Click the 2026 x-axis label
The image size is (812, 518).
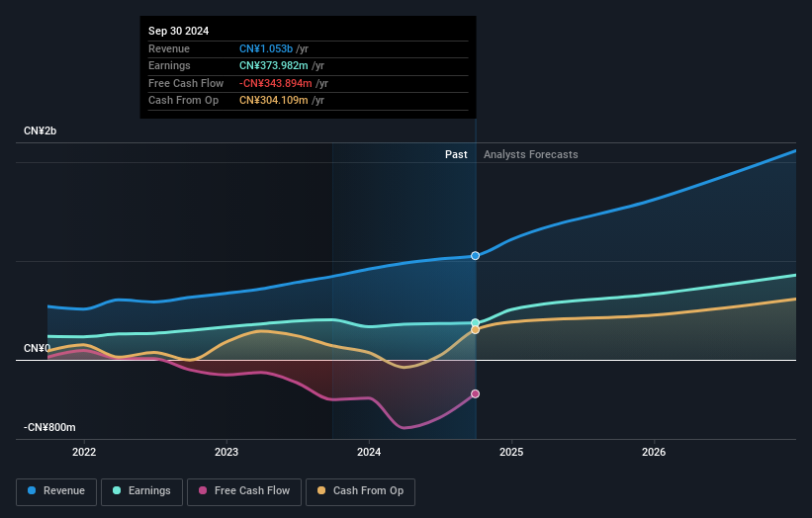(654, 452)
